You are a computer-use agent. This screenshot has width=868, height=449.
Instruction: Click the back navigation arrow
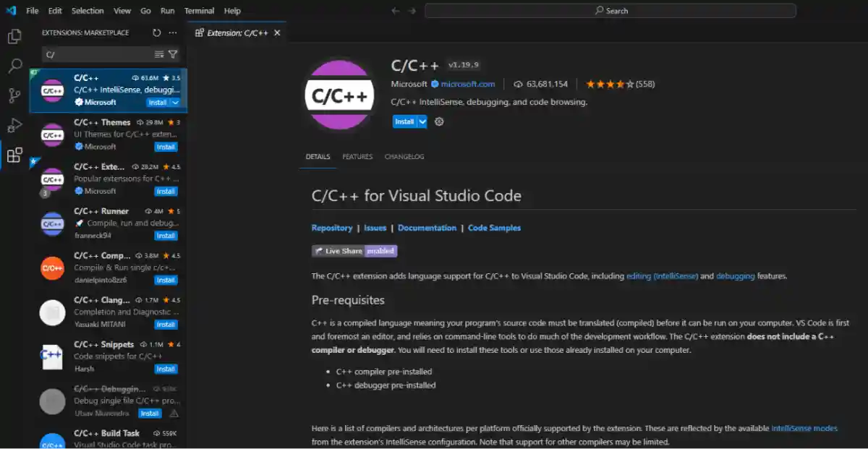point(395,10)
